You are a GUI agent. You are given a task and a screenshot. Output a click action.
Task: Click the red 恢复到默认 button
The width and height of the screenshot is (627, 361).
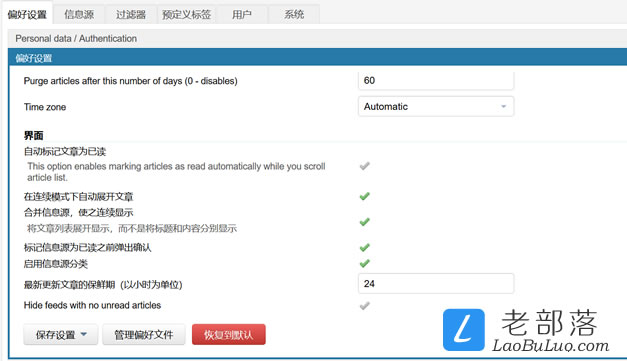[x=229, y=334]
